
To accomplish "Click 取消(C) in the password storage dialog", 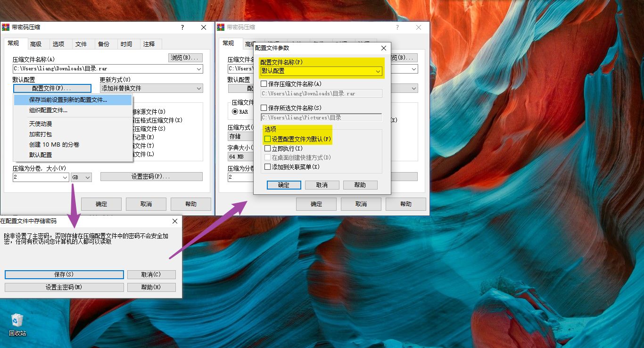I will tap(151, 274).
